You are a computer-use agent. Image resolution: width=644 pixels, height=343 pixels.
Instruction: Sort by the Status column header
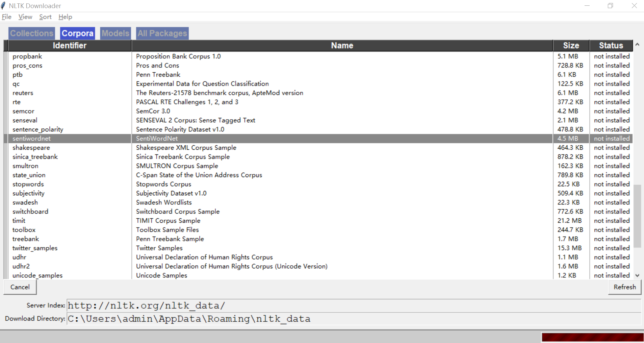click(611, 46)
